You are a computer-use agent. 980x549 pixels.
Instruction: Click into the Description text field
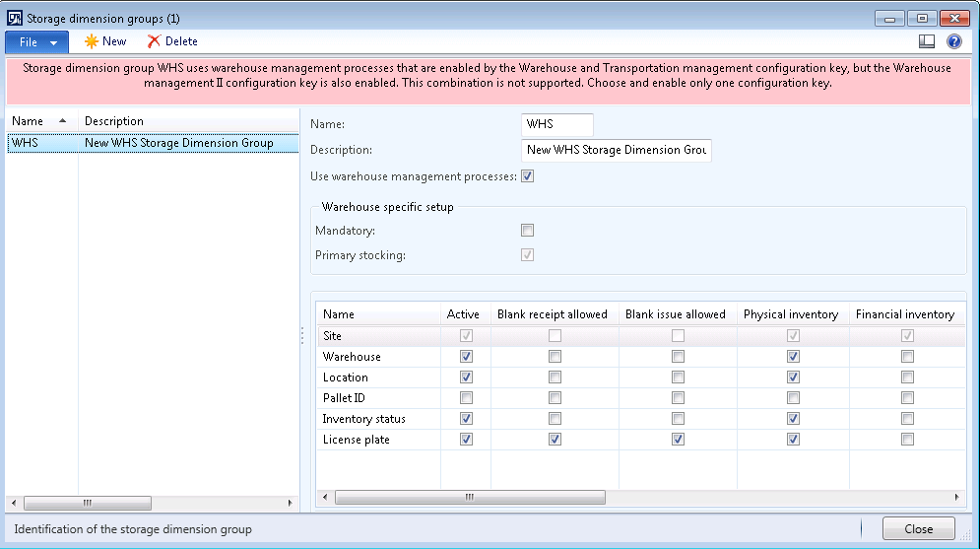click(x=616, y=150)
